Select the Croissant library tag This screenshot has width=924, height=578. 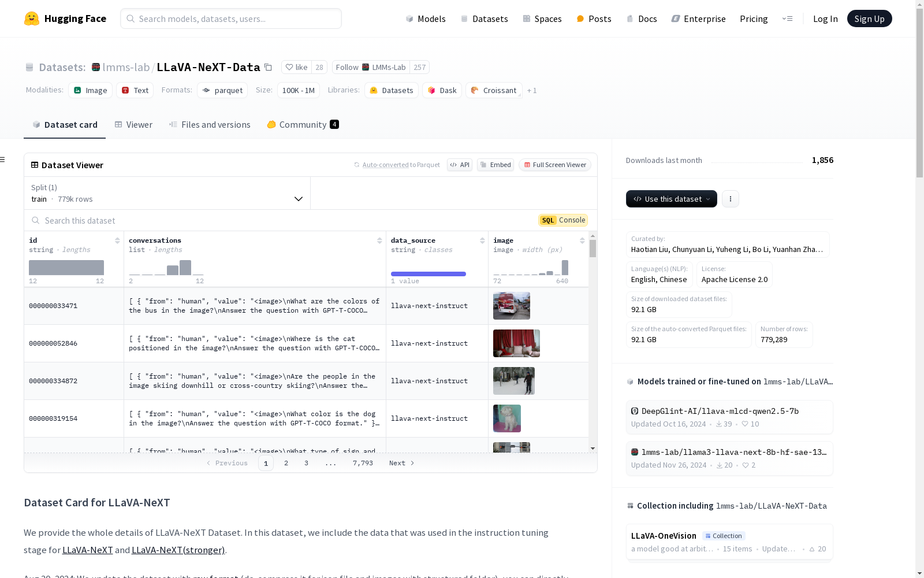pyautogui.click(x=494, y=90)
